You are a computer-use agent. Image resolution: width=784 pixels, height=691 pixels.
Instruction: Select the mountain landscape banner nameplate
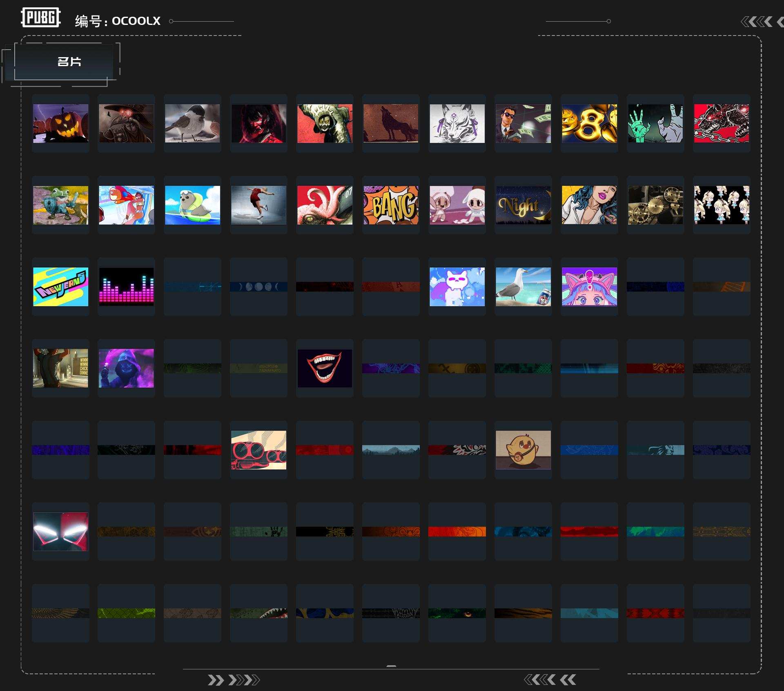tap(391, 450)
